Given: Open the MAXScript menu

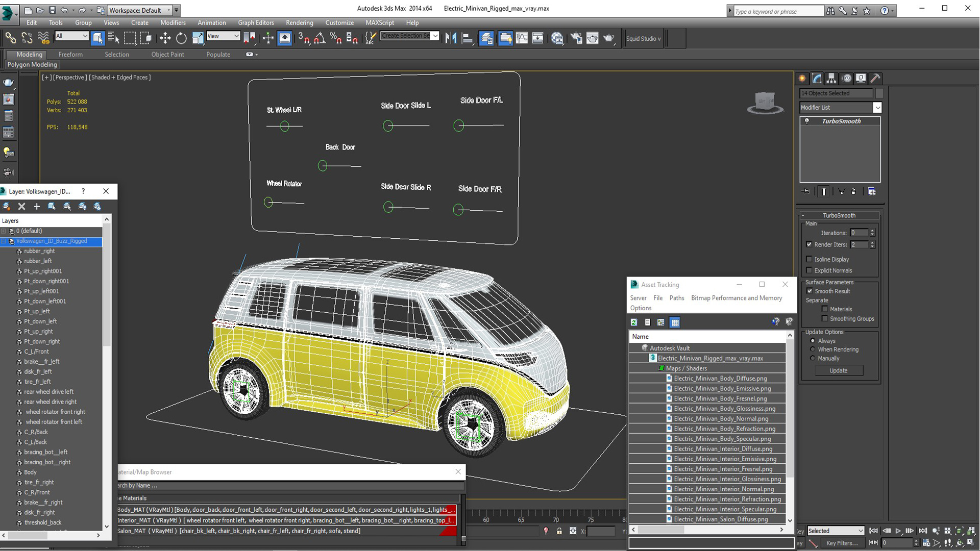Looking at the screenshot, I should pyautogui.click(x=379, y=22).
